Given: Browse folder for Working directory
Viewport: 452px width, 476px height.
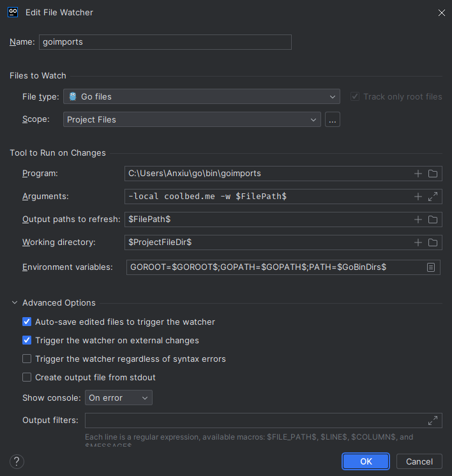Looking at the screenshot, I should pyautogui.click(x=433, y=242).
